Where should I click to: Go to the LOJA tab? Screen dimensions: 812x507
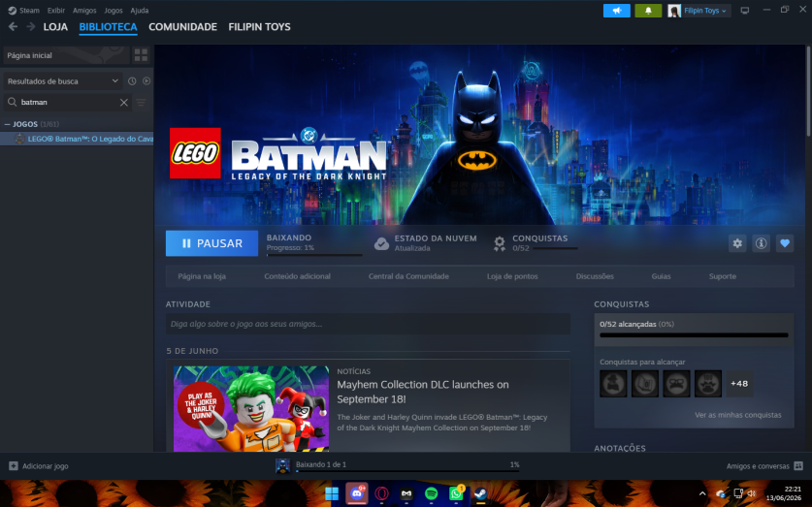[x=55, y=27]
